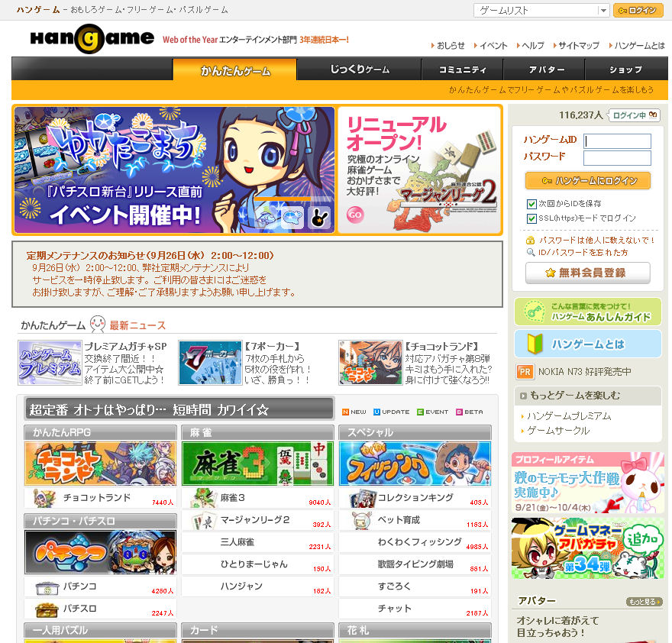Expand the アバター もっと見る button
672x643 pixels.
pyautogui.click(x=643, y=602)
